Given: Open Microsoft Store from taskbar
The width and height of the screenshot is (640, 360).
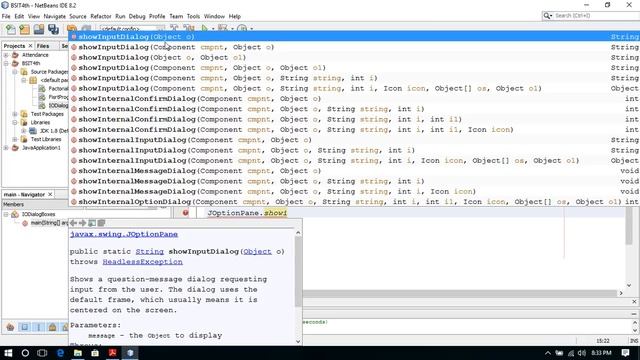Looking at the screenshot, I should click(95, 353).
